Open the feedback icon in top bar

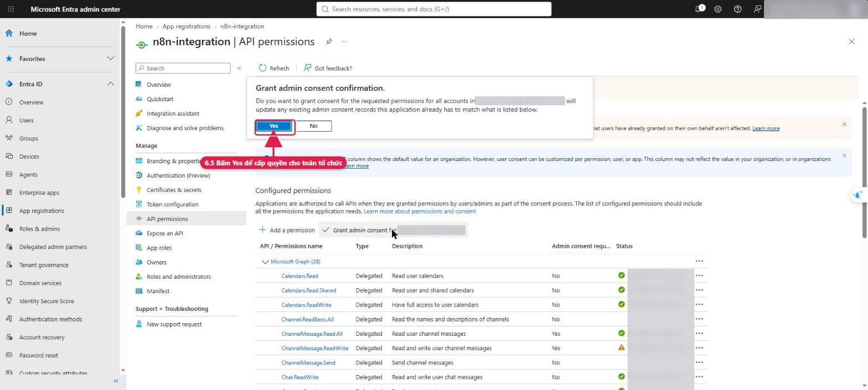coord(757,9)
